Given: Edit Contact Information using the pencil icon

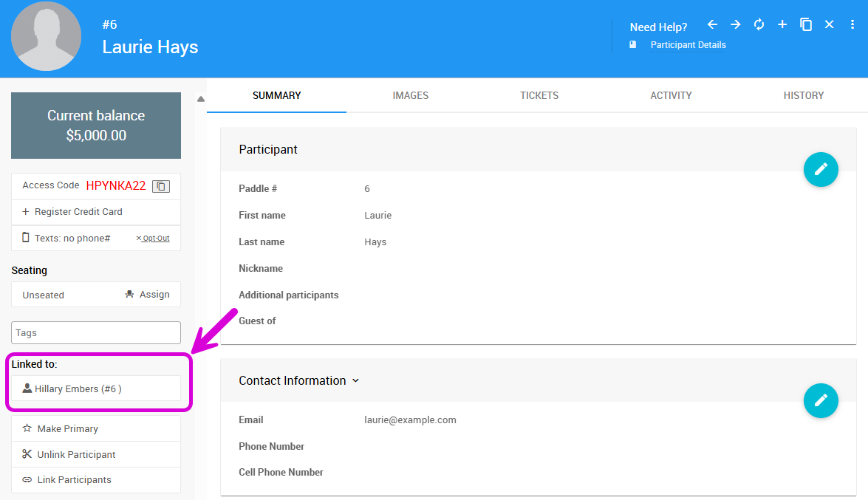Looking at the screenshot, I should pos(821,400).
